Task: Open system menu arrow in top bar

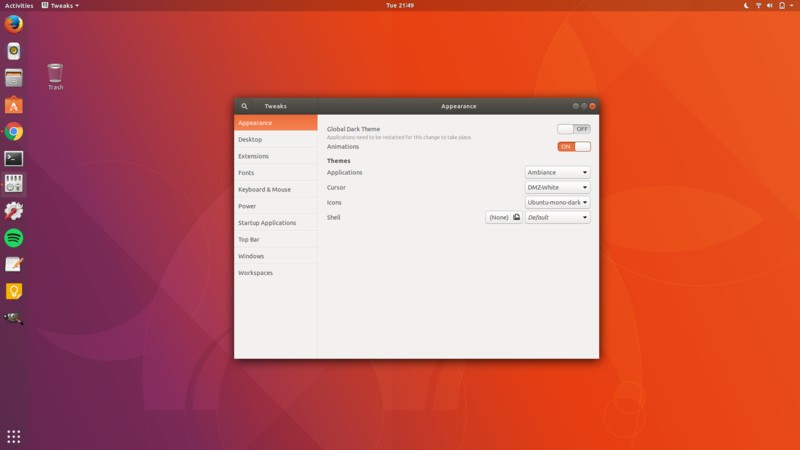Action: coord(792,6)
